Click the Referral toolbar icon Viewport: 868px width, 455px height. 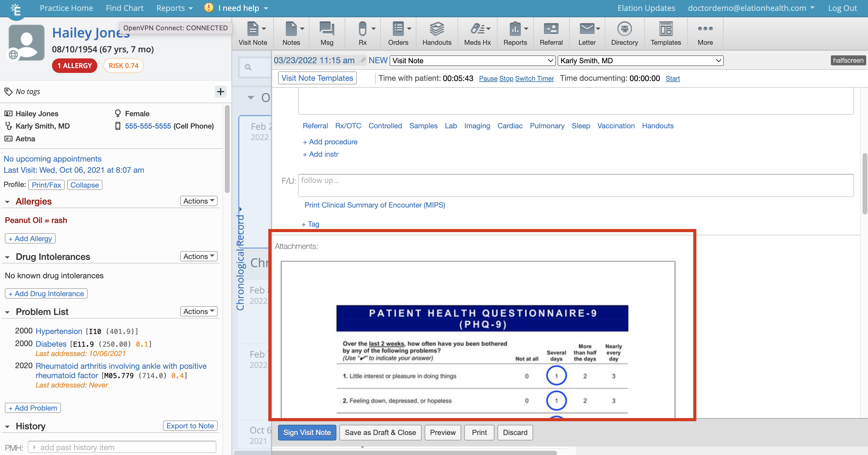pos(551,29)
